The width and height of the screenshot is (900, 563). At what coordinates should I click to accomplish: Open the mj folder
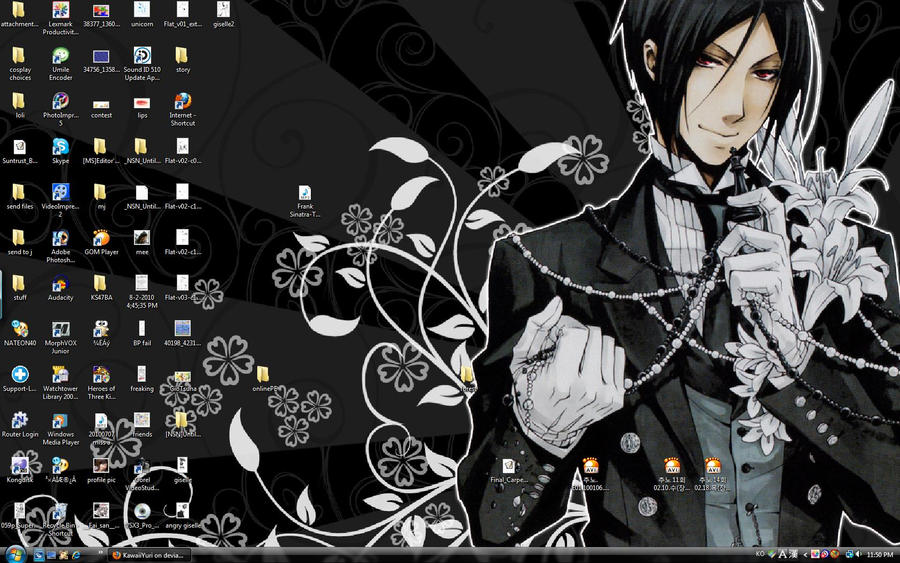(101, 196)
